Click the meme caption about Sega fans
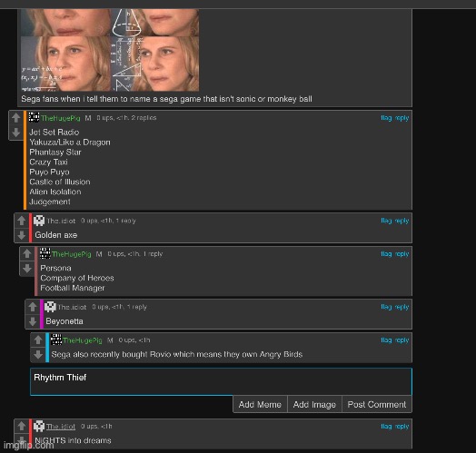Viewport: 476px width, 453px height. [166, 99]
